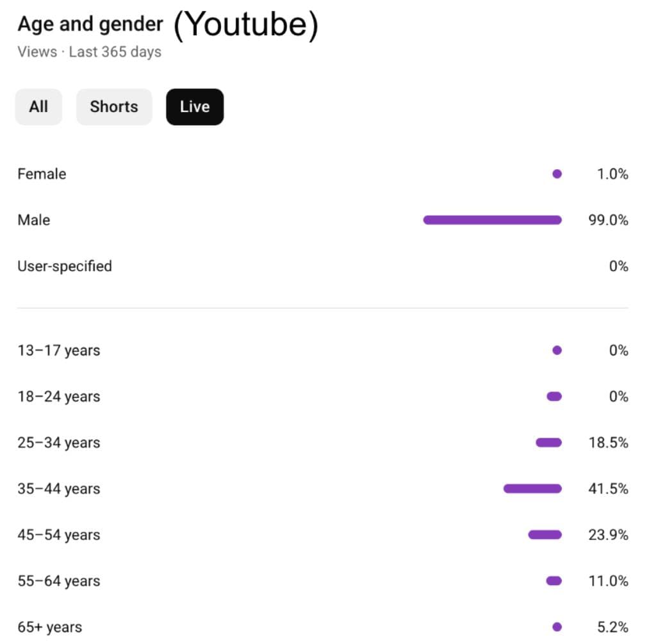
Task: Select the 18–24 years row
Action: pos(58,396)
